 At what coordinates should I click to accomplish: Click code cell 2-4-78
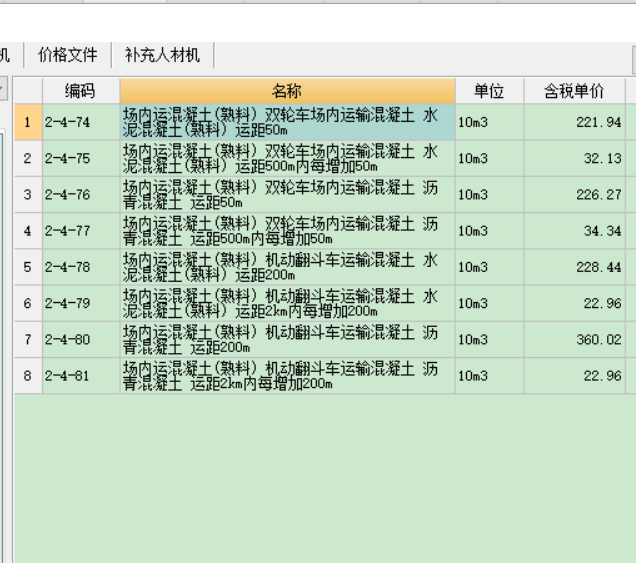click(x=81, y=267)
